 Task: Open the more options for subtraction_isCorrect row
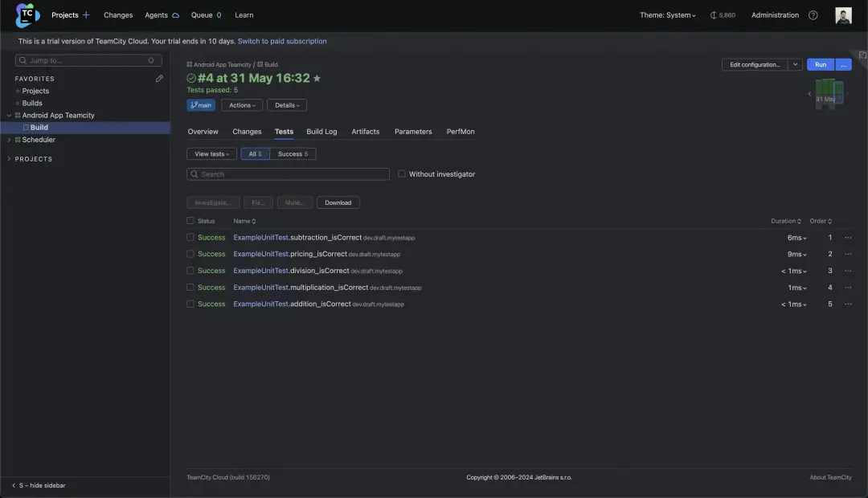point(848,238)
